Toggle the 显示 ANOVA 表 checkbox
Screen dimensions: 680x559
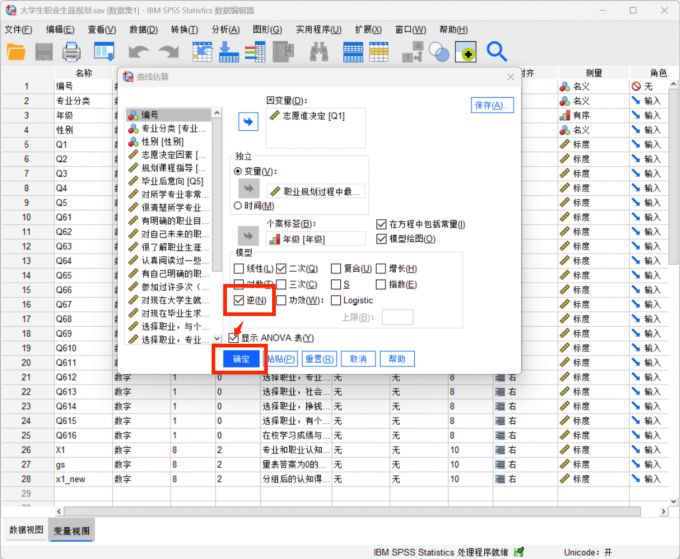tap(233, 338)
